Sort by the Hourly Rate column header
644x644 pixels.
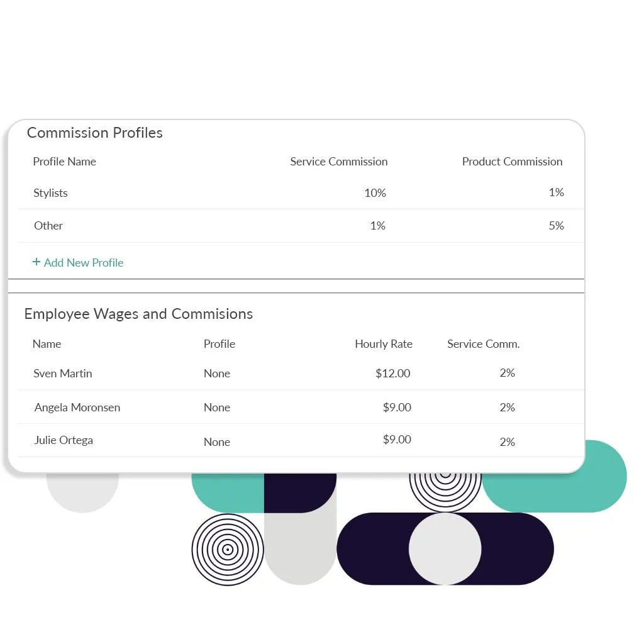pyautogui.click(x=384, y=344)
